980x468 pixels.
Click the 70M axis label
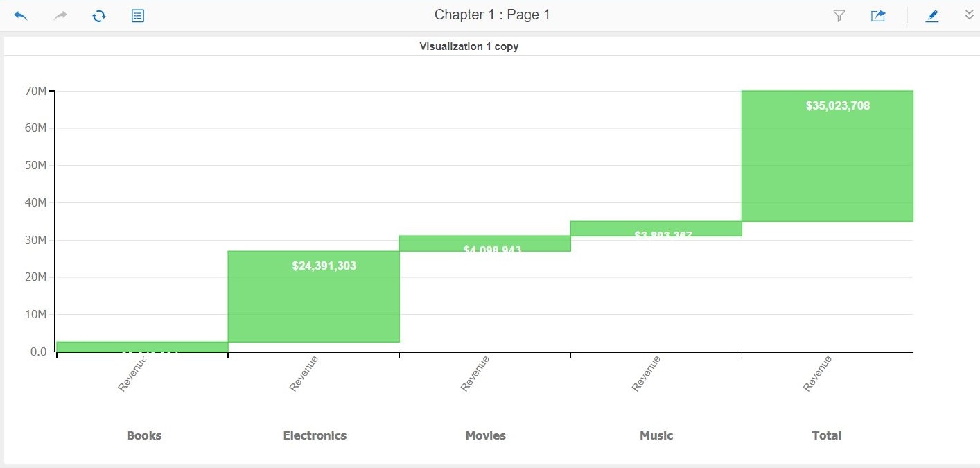click(x=35, y=91)
